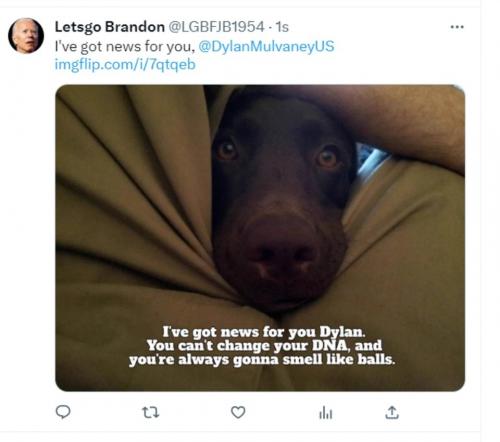Image resolution: width=500 pixels, height=442 pixels.
Task: Open the retweet arrows menu
Action: pos(151,413)
